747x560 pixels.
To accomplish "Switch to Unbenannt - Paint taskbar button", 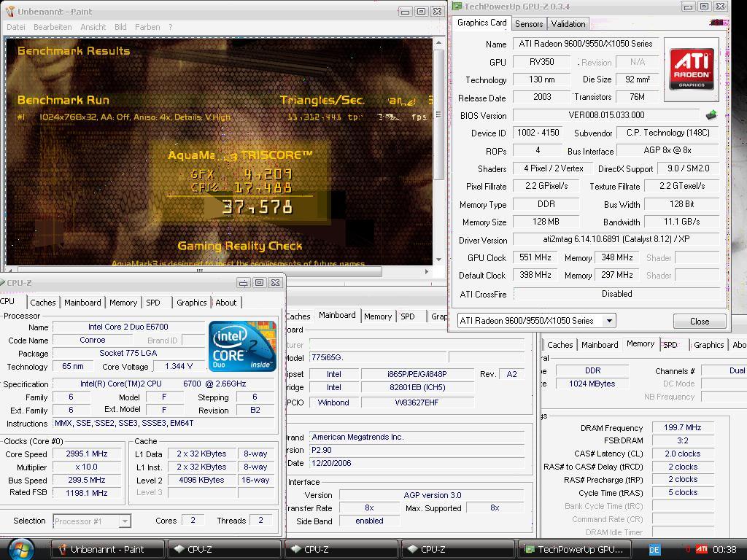I will click(107, 550).
